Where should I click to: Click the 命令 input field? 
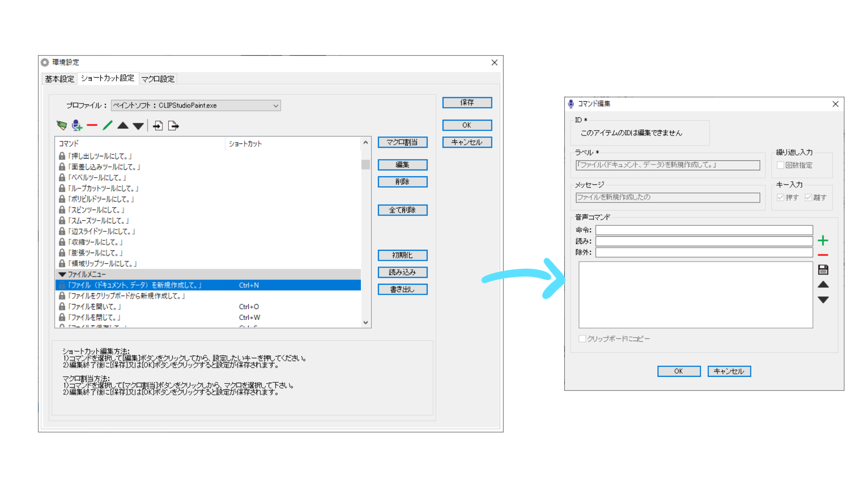tap(703, 230)
